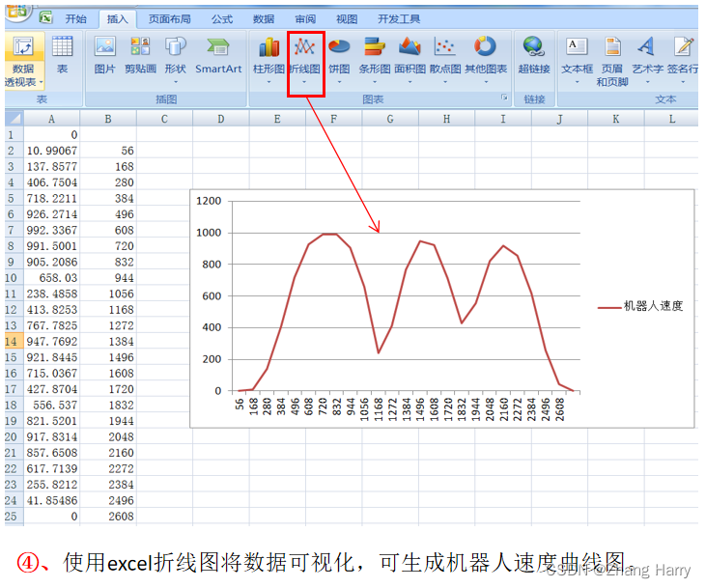Insert a Text Box (文本框) icon
Image resolution: width=706 pixels, height=588 pixels.
[577, 46]
